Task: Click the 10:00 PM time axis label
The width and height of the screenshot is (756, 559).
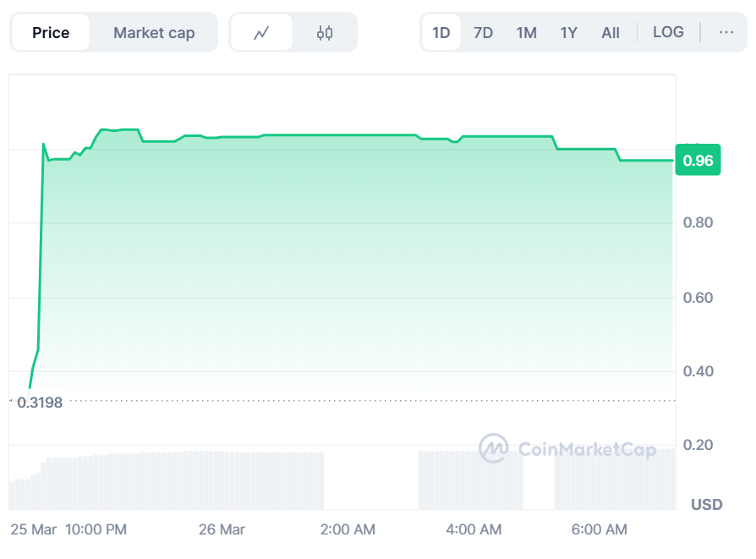Action: (96, 529)
